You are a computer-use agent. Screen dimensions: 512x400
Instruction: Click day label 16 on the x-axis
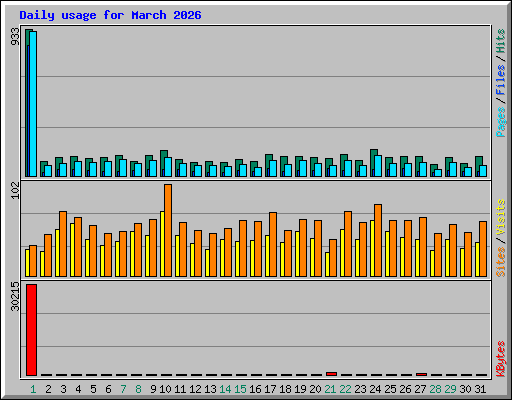(x=255, y=389)
